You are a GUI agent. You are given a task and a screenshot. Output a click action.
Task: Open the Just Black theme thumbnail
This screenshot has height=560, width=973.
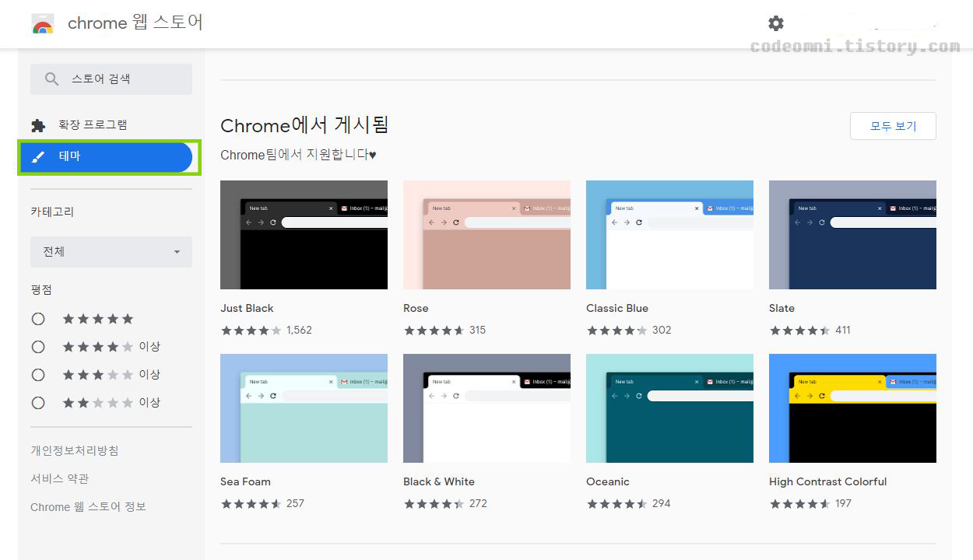click(304, 235)
